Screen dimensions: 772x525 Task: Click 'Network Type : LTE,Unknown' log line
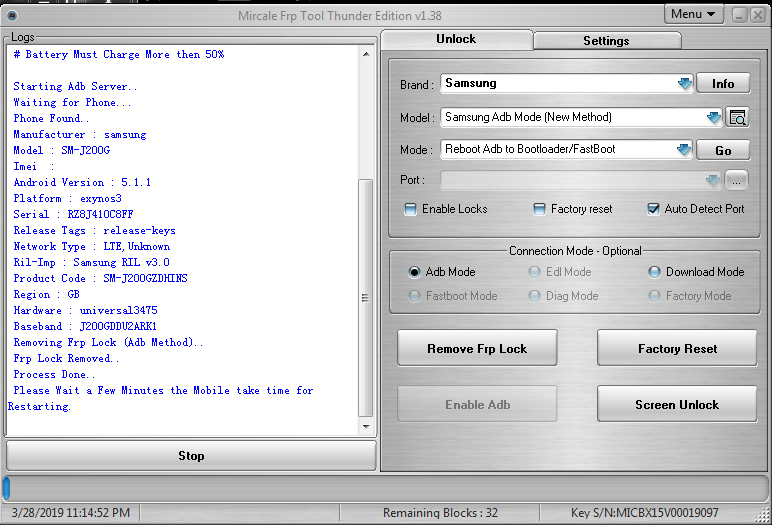[92, 247]
